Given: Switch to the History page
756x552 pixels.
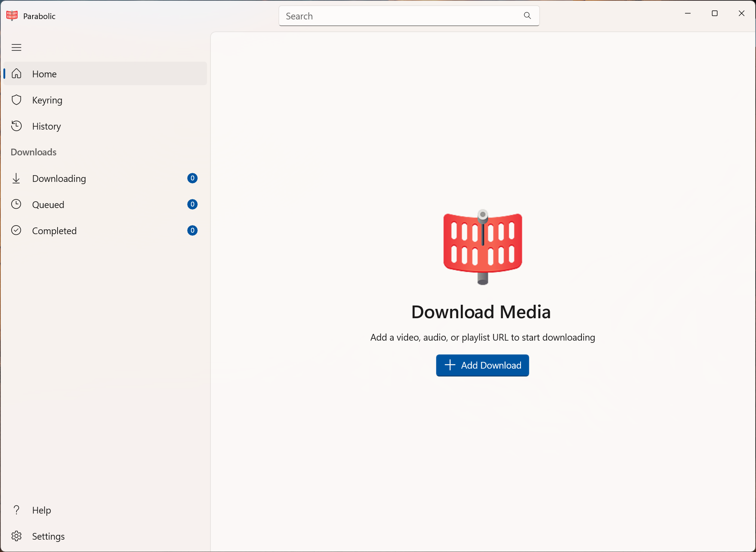Looking at the screenshot, I should click(x=46, y=126).
